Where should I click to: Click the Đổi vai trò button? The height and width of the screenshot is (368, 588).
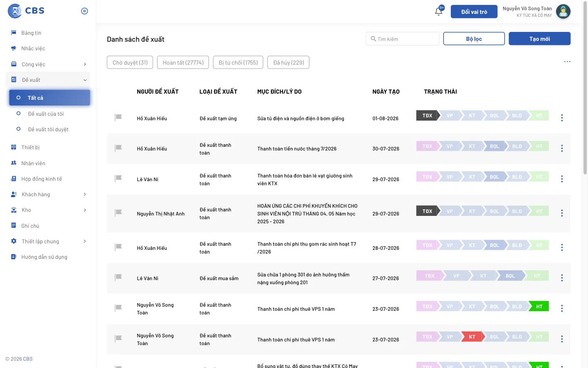click(474, 12)
